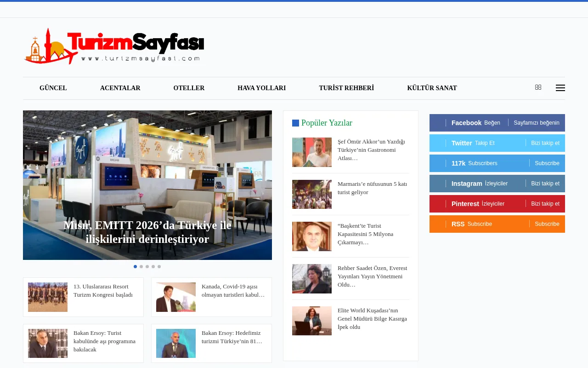The width and height of the screenshot is (588, 368).
Task: Click the TurizmSayfası site logo
Action: [114, 46]
